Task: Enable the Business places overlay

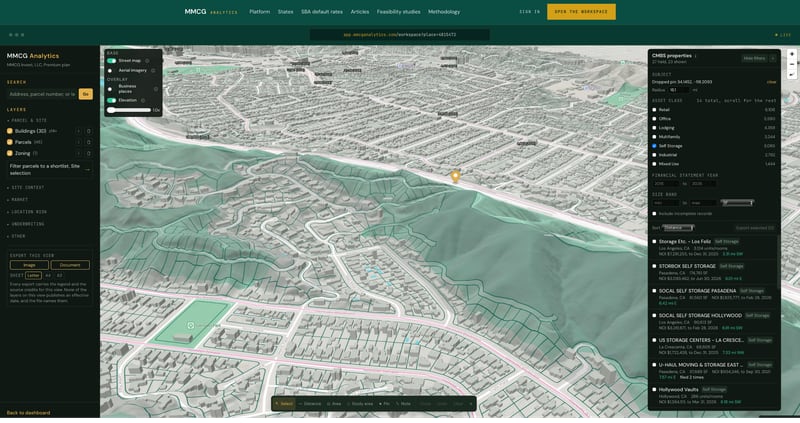Action: click(111, 89)
